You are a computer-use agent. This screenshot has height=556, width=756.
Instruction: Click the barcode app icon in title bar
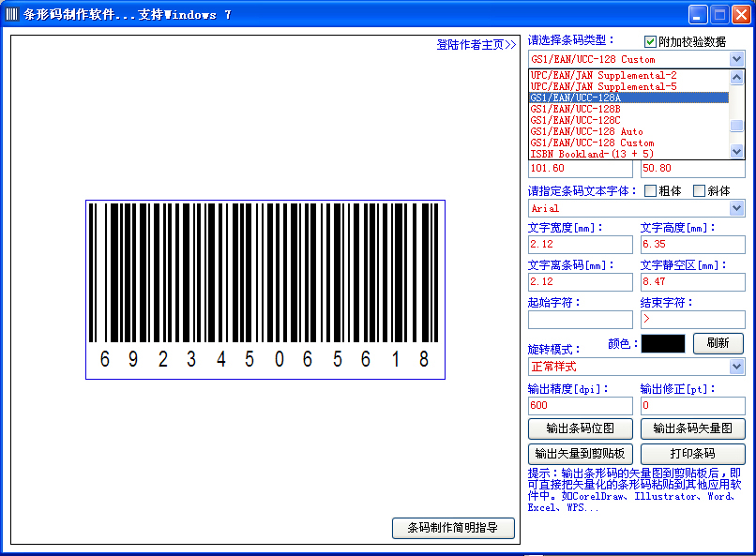click(x=12, y=14)
